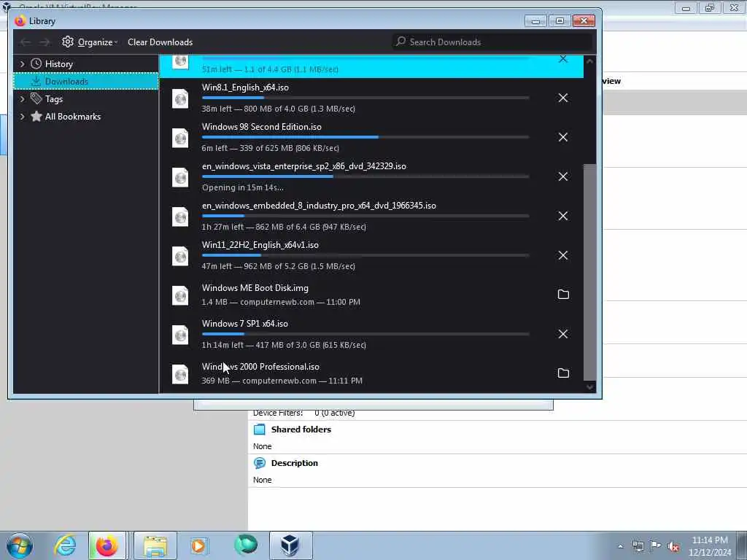Open Windows Explorer from the taskbar
Viewport: 747px width, 560px height.
155,545
